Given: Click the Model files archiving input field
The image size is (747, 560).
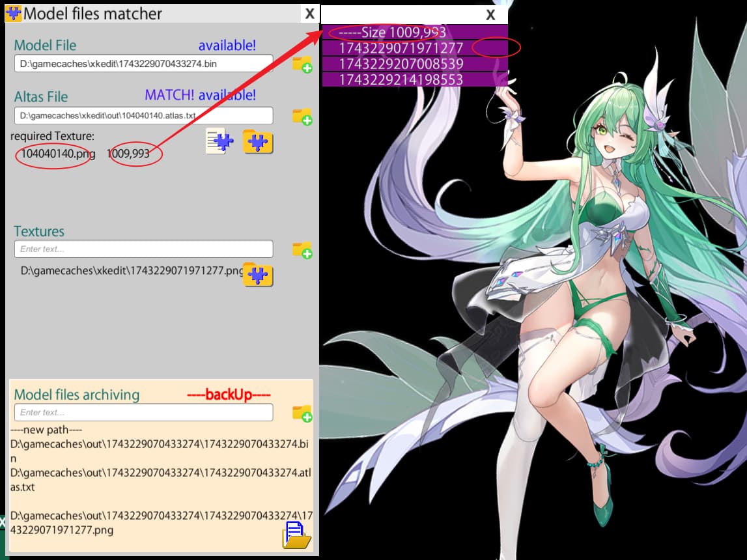Looking at the screenshot, I should click(x=143, y=412).
